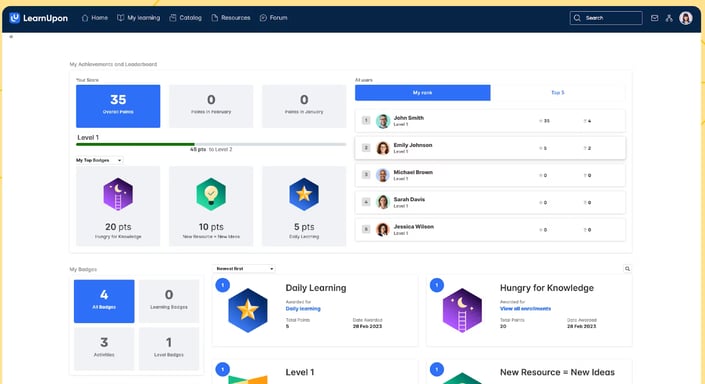This screenshot has width=705, height=384.
Task: Open the Home menu item
Action: 94,18
